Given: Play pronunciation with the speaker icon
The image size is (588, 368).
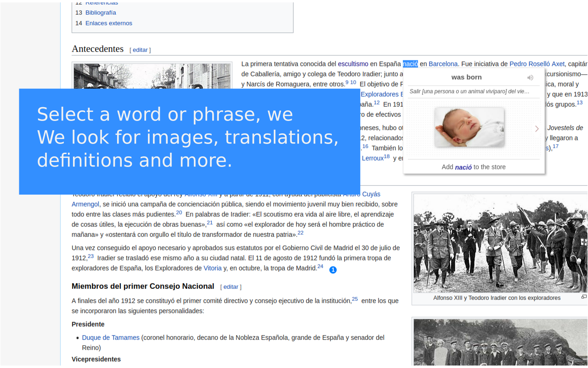Looking at the screenshot, I should (530, 78).
